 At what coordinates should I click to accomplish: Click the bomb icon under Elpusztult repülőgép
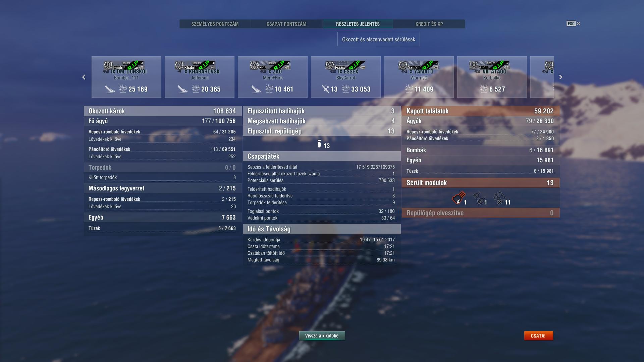pyautogui.click(x=319, y=144)
